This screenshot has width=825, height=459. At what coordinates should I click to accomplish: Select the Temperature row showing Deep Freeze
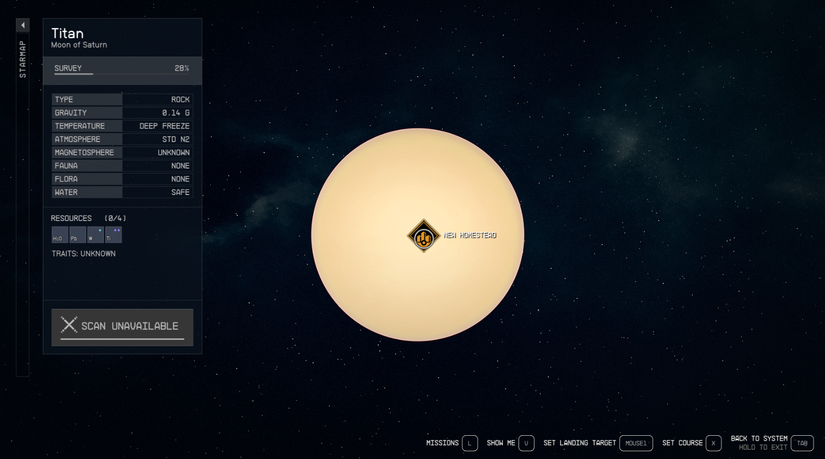click(x=121, y=126)
